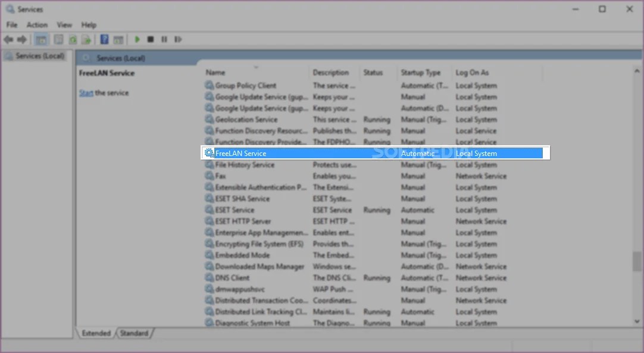Screen dimensions: 644x353
Task: Toggle the Show/Hide Console Tree toolbar icon
Action: [41, 39]
